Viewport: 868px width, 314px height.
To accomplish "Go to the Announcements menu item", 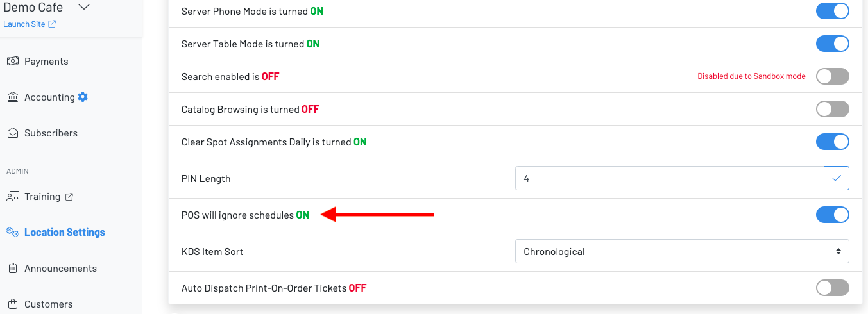I will 60,269.
